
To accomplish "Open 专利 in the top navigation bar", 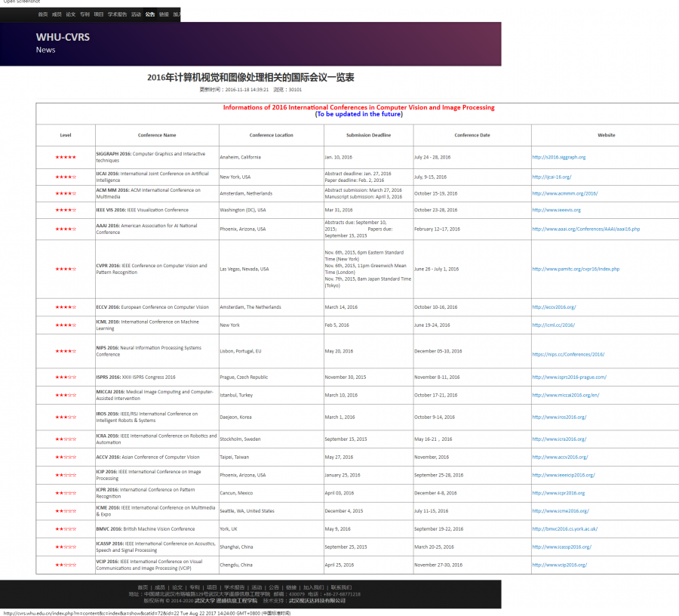I will click(84, 14).
